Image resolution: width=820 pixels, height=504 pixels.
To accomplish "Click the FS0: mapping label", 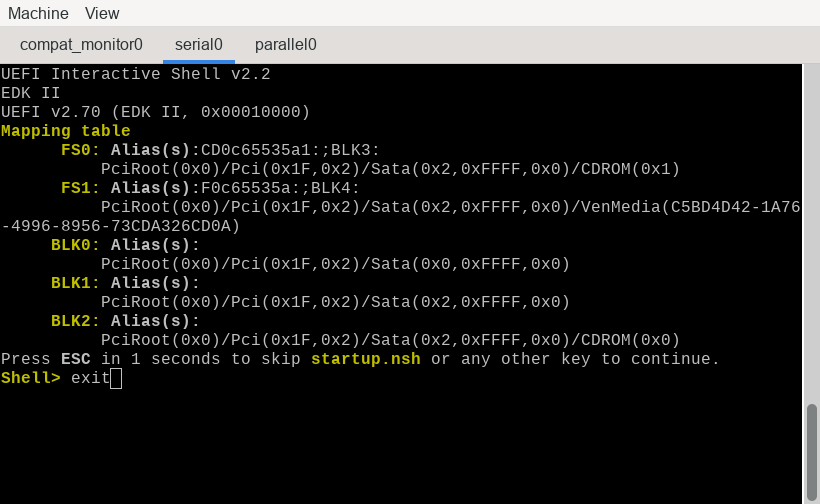I will click(80, 150).
